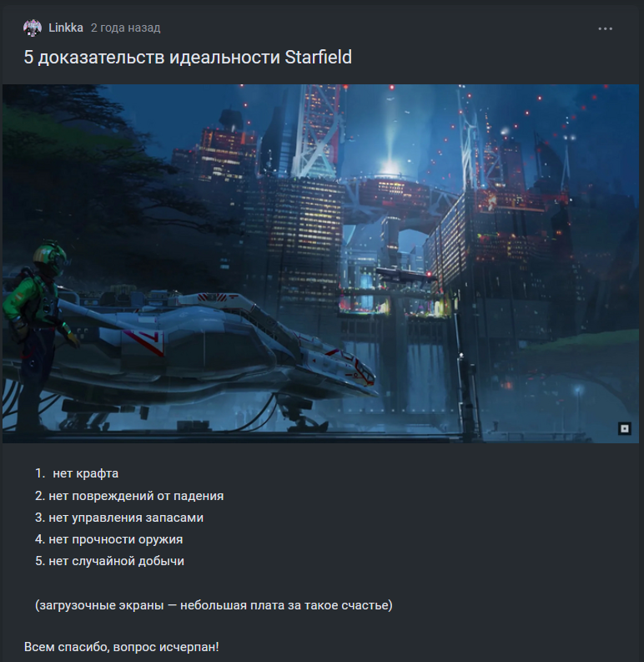
Task: Click the parenthetical note about загрузочные экраны
Action: [214, 605]
